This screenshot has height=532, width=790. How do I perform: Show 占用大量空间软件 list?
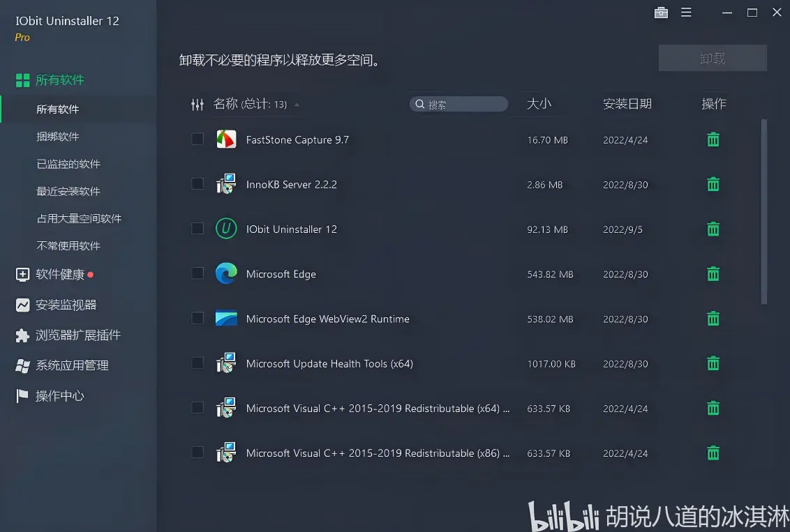click(x=79, y=218)
